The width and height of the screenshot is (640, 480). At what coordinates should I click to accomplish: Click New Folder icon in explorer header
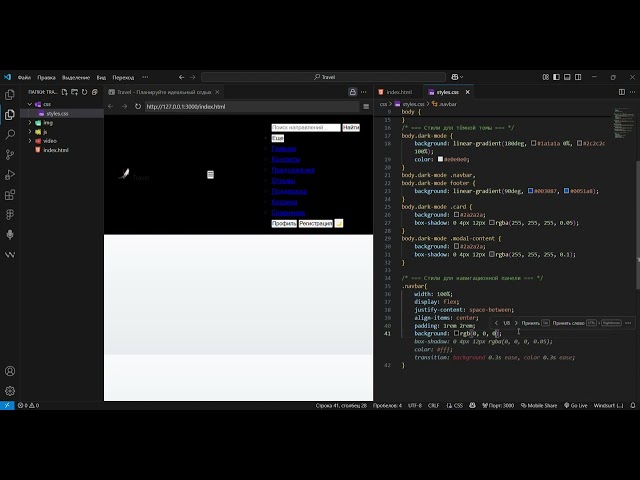coord(74,92)
